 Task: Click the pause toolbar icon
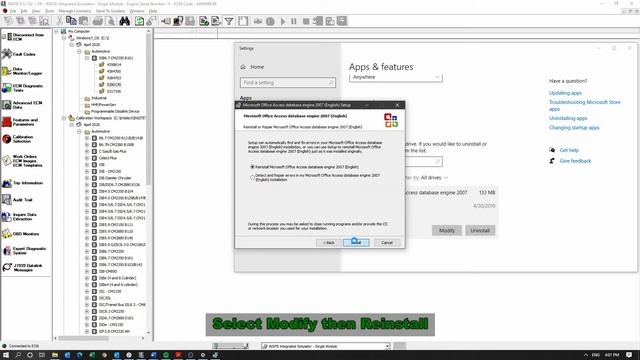coord(294,21)
